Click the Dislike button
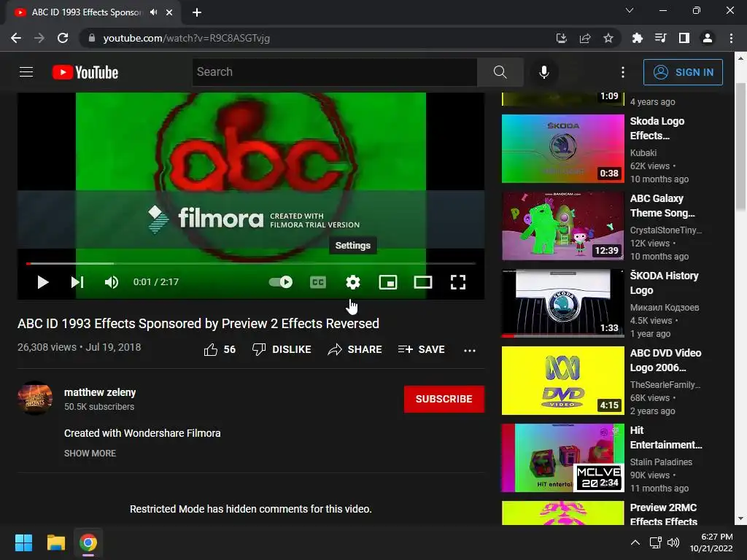The image size is (747, 560). coord(282,349)
